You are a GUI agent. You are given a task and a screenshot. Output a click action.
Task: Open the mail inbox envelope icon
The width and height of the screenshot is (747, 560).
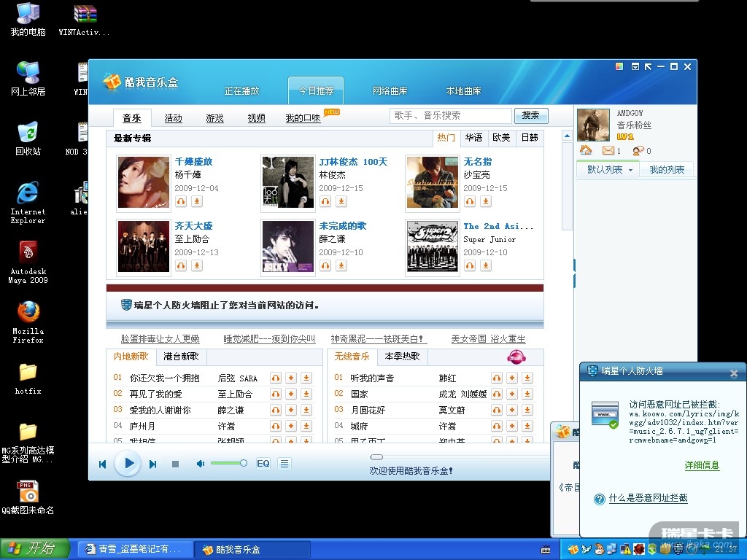(x=608, y=151)
